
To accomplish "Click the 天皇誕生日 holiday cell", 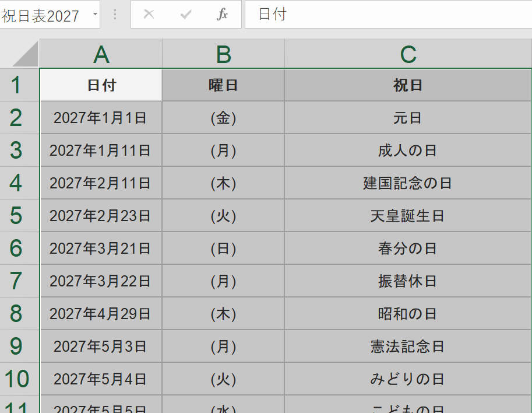I will coord(408,216).
